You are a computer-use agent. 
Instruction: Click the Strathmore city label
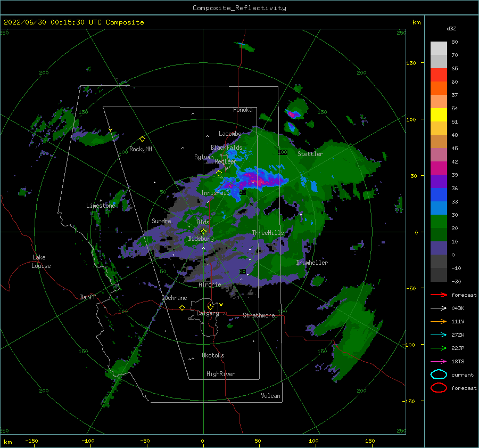point(259,315)
